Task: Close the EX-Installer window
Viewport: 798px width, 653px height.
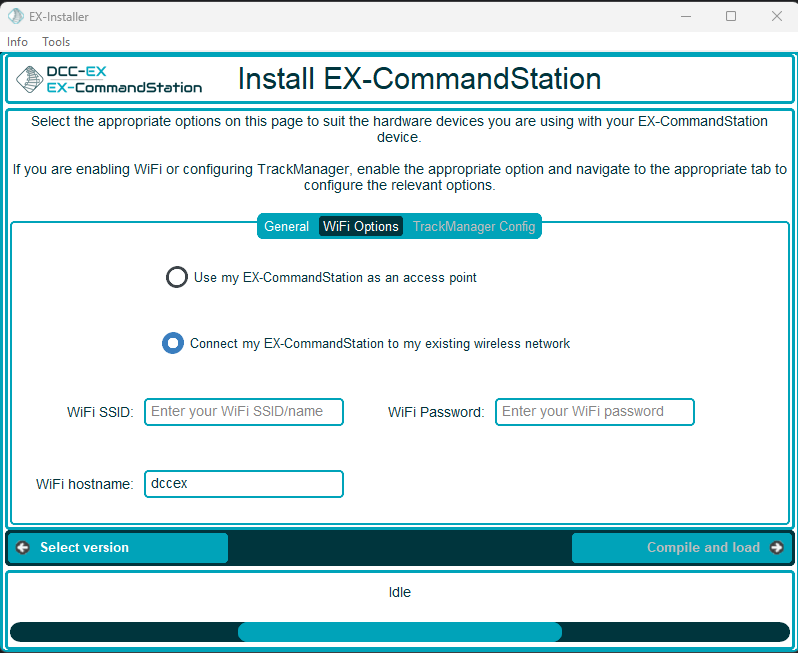Action: tap(777, 16)
